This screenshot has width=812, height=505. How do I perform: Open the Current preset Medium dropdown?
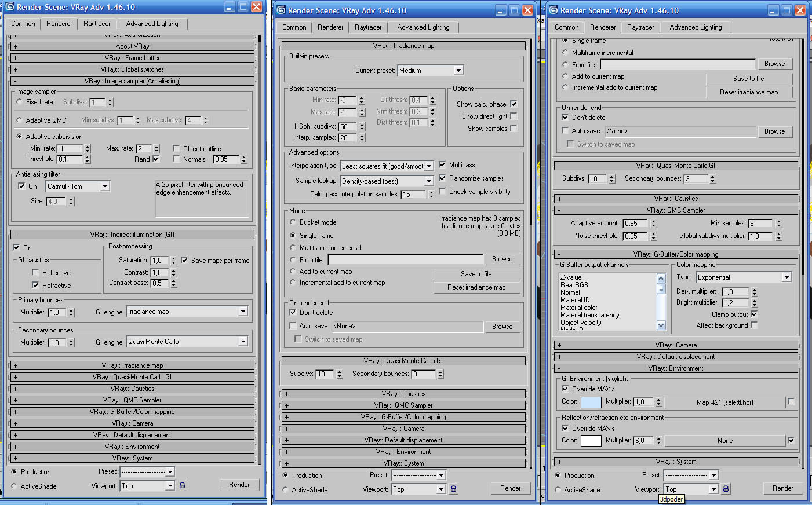pos(458,71)
